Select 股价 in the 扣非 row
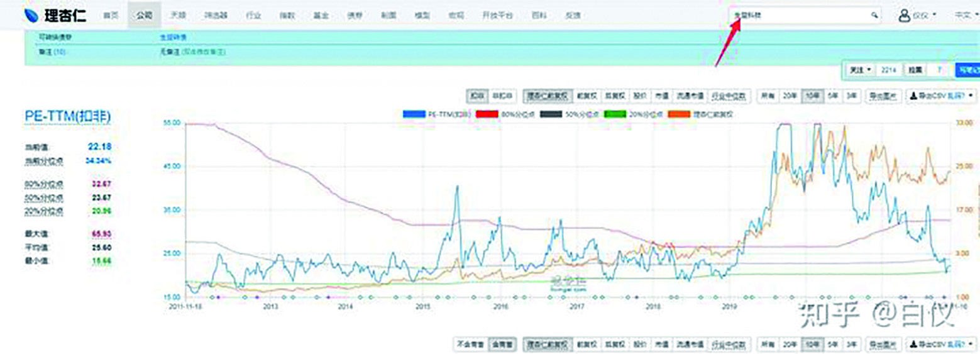The width and height of the screenshot is (980, 354). click(640, 96)
